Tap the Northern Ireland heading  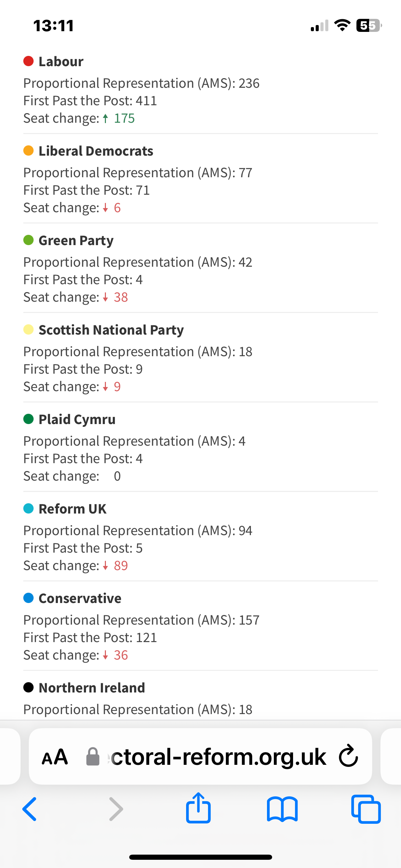click(x=92, y=688)
